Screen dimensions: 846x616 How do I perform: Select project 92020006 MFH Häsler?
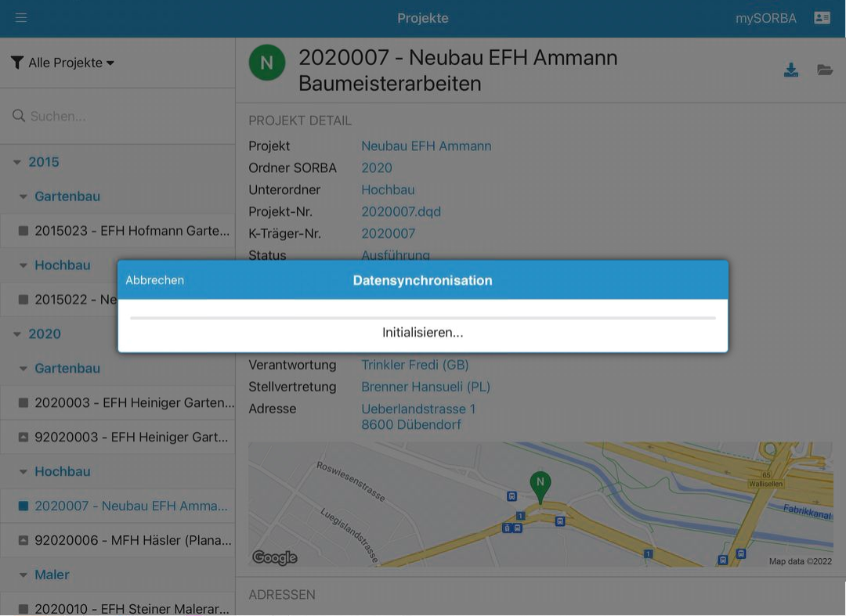coord(125,540)
